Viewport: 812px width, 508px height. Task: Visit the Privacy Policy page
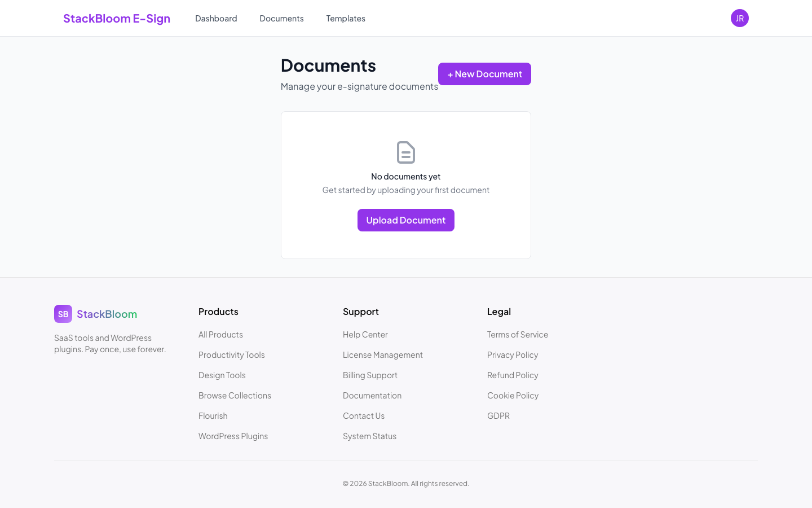513,354
